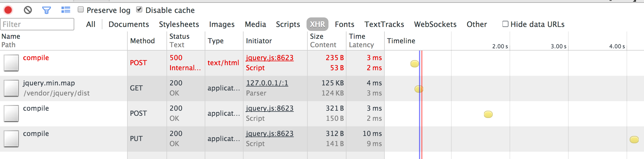Stop recording network log with red button

click(x=8, y=10)
